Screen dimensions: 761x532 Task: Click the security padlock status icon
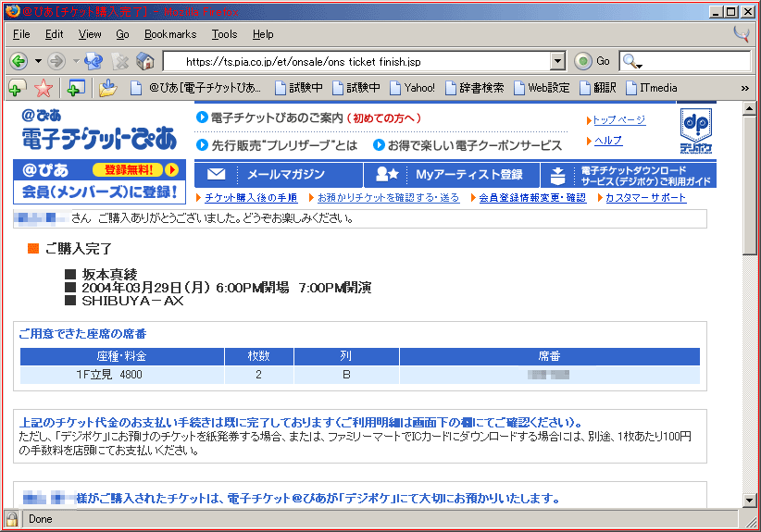pyautogui.click(x=12, y=519)
